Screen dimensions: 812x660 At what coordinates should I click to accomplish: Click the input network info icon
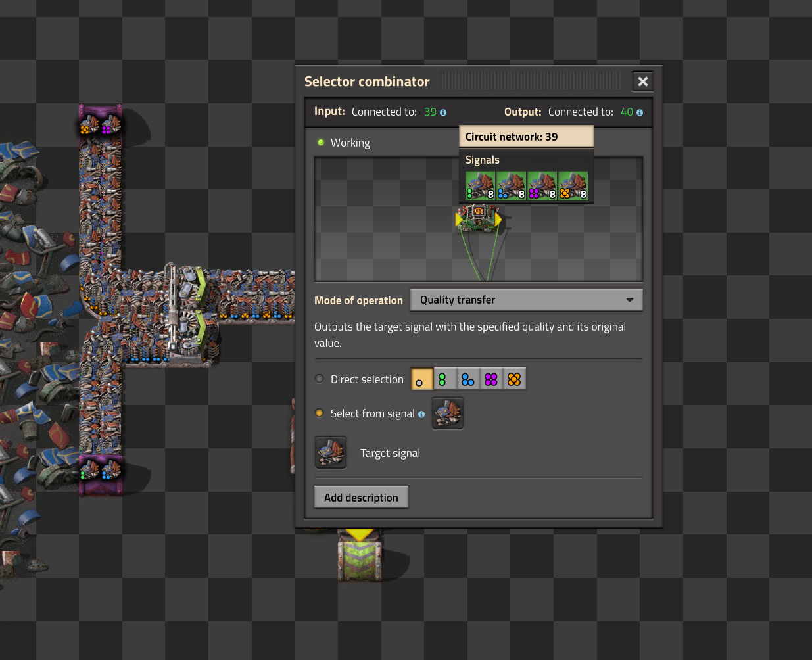click(x=443, y=112)
